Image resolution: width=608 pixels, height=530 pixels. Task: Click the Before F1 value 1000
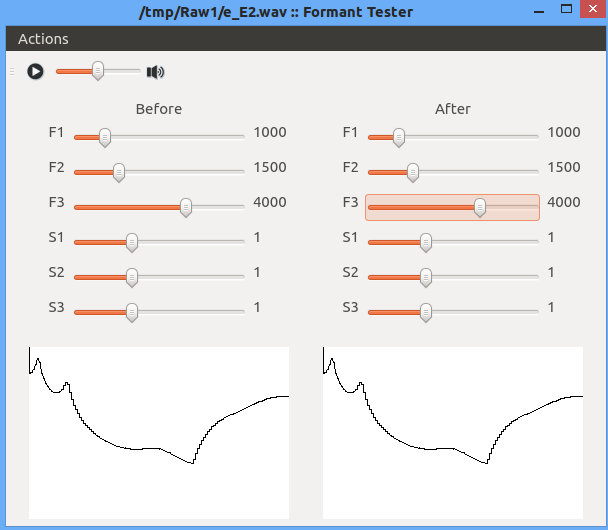[270, 133]
